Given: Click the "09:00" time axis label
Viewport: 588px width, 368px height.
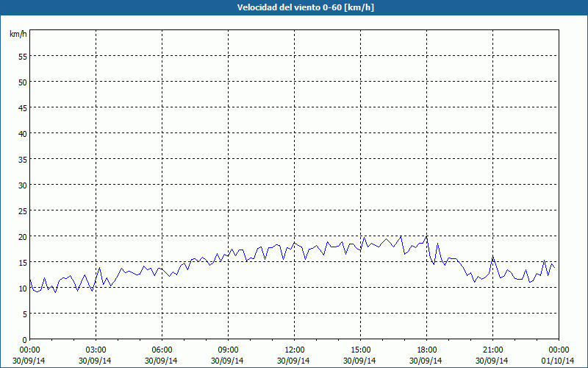Looking at the screenshot, I should 228,350.
